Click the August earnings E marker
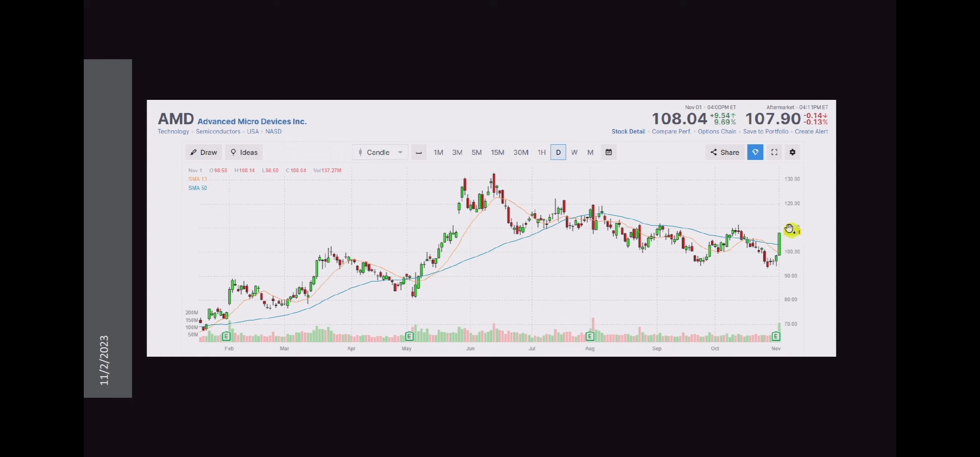 tap(590, 336)
